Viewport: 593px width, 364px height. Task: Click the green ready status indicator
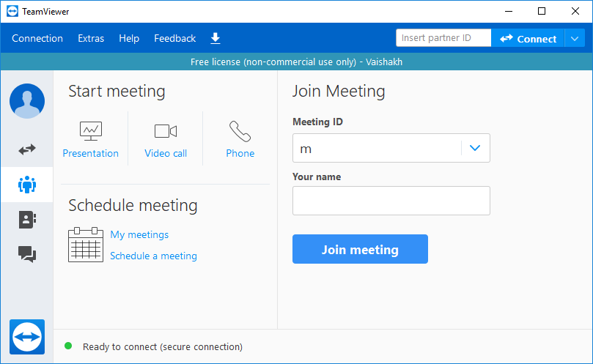pos(68,346)
